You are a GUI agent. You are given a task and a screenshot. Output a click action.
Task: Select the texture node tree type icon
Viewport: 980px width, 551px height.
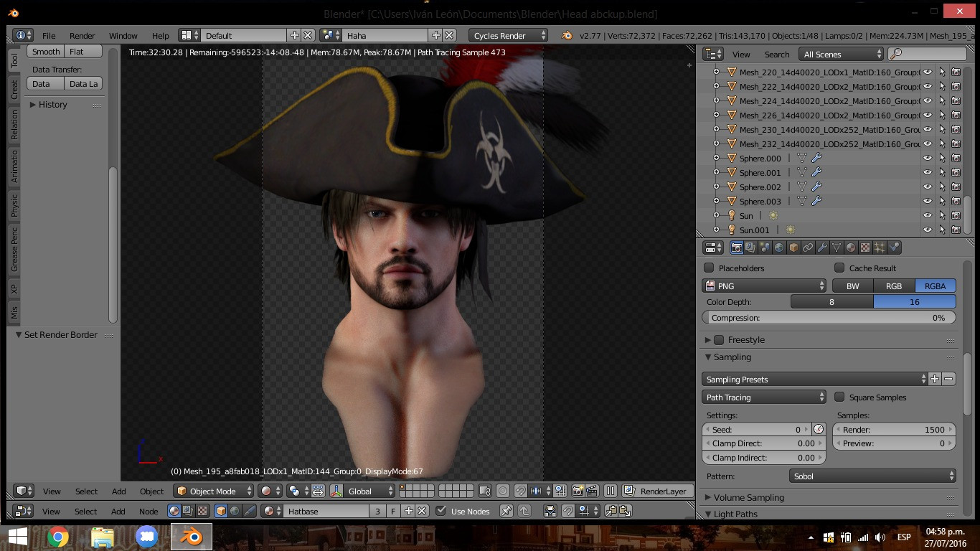pyautogui.click(x=202, y=511)
